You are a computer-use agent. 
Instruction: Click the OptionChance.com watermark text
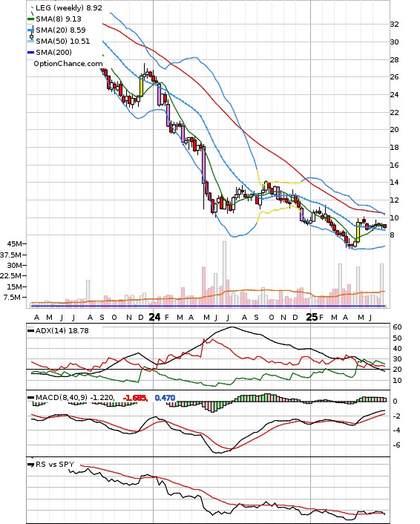pos(68,64)
